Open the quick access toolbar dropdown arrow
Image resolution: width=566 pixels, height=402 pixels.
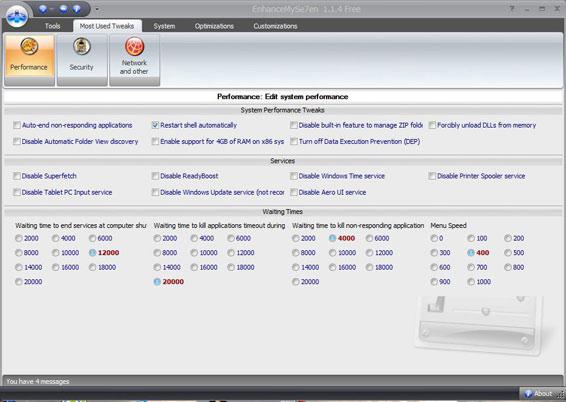(x=97, y=9)
